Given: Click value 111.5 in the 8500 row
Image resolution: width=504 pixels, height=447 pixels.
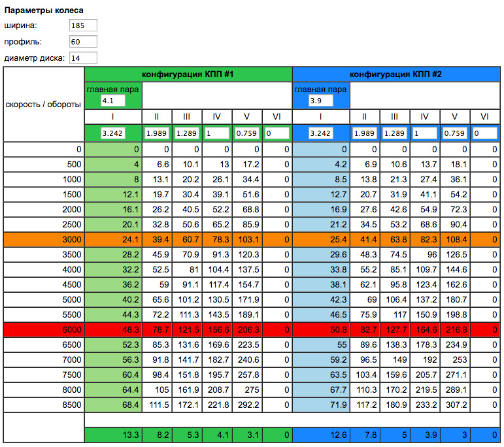Looking at the screenshot, I should coord(159,405).
